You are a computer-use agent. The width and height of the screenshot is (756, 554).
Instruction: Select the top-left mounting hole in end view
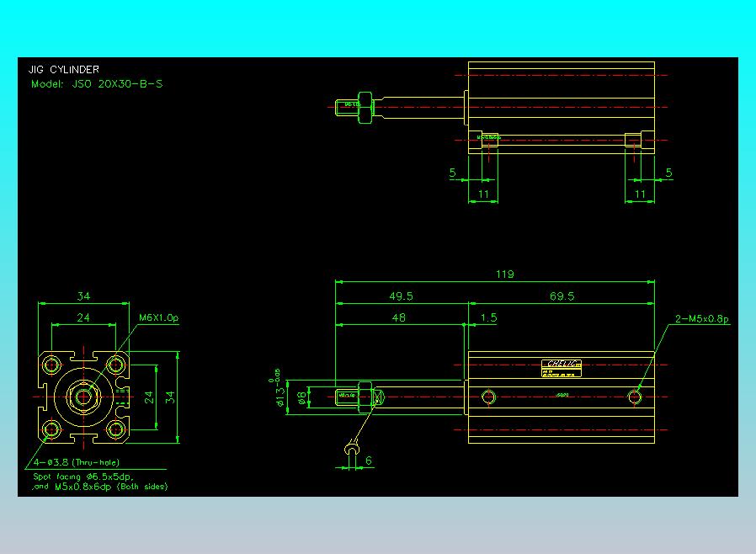[x=51, y=365]
